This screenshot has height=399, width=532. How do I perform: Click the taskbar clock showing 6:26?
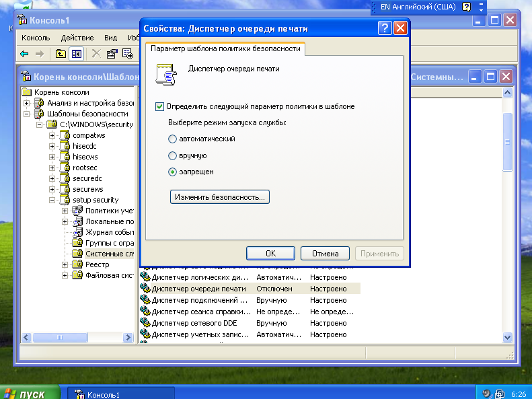519,394
